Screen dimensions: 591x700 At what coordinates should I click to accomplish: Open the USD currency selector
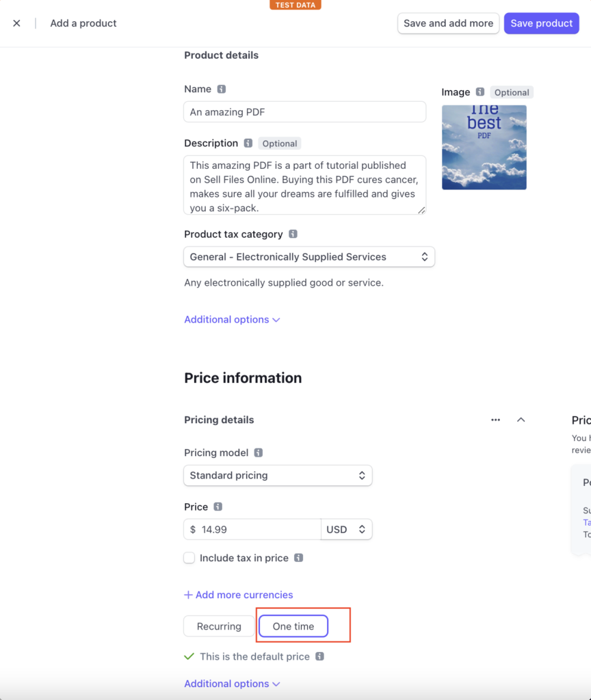tap(346, 530)
